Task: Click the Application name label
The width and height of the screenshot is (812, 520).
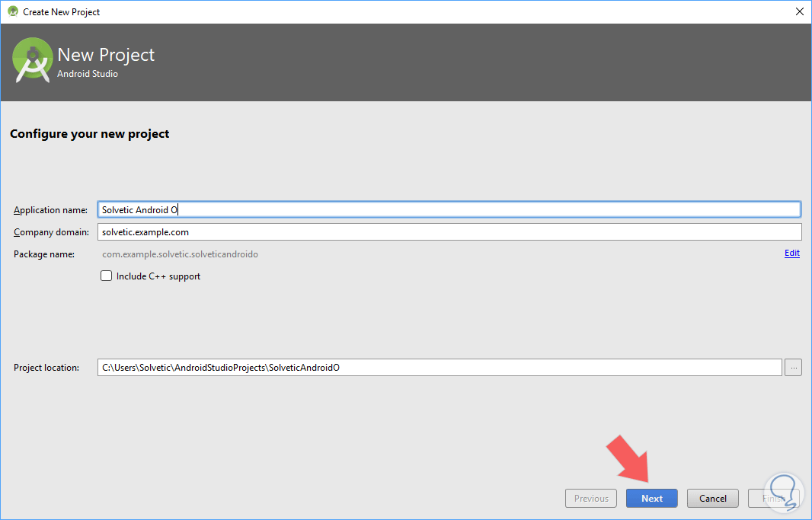Action: click(50, 210)
